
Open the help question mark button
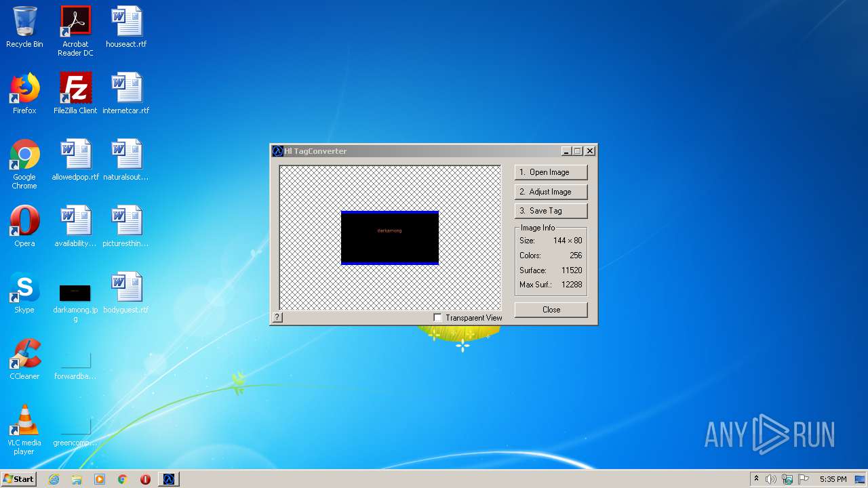point(277,317)
